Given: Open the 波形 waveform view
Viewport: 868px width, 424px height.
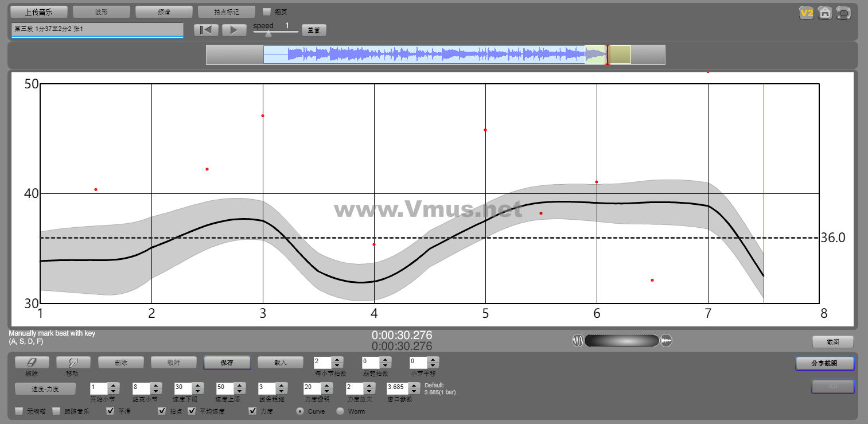Looking at the screenshot, I should click(x=101, y=11).
